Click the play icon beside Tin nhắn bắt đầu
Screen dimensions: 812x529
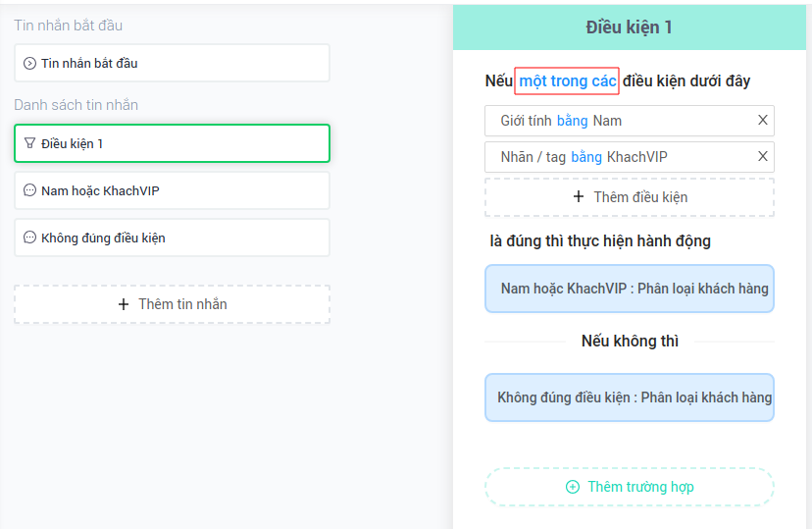point(30,63)
